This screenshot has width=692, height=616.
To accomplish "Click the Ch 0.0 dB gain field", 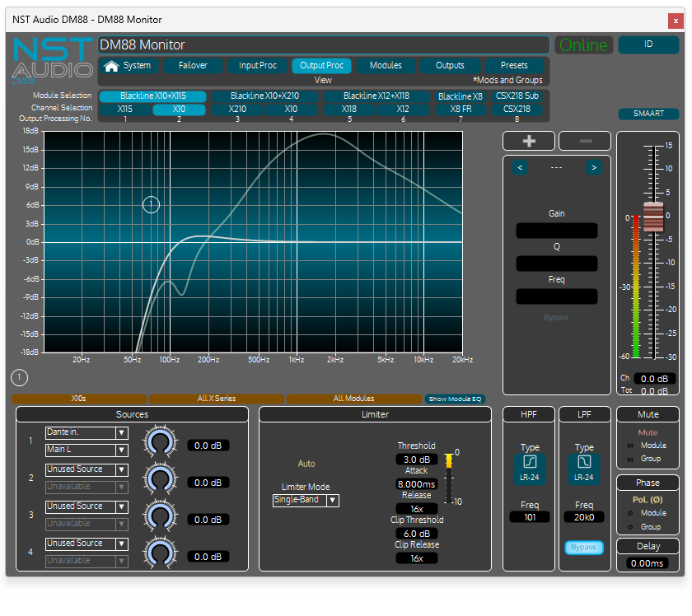I will [x=654, y=379].
